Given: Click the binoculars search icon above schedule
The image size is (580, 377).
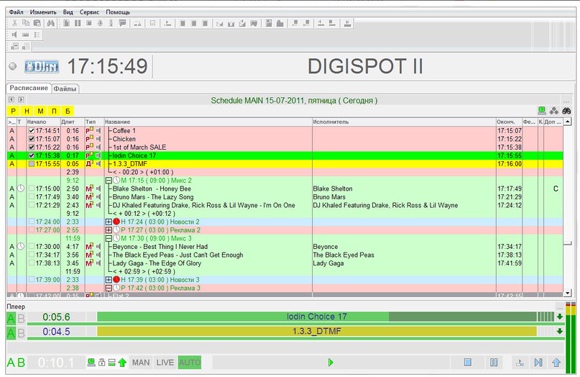Looking at the screenshot, I should pyautogui.click(x=566, y=110).
